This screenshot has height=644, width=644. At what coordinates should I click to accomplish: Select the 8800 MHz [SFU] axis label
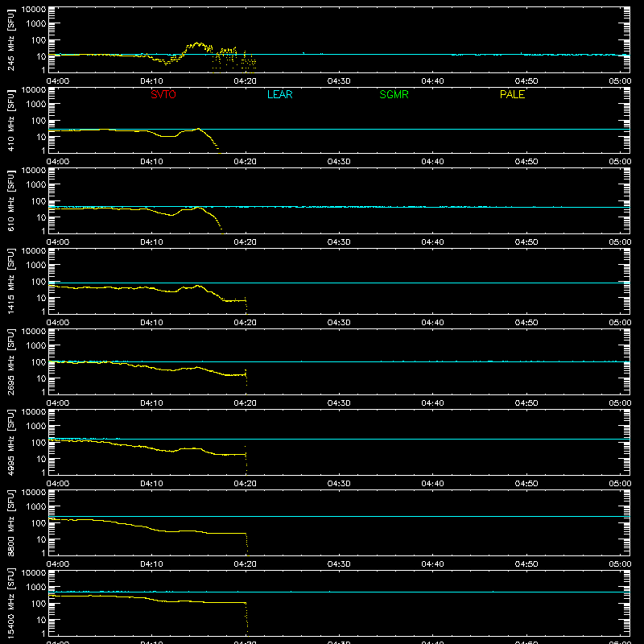10,522
